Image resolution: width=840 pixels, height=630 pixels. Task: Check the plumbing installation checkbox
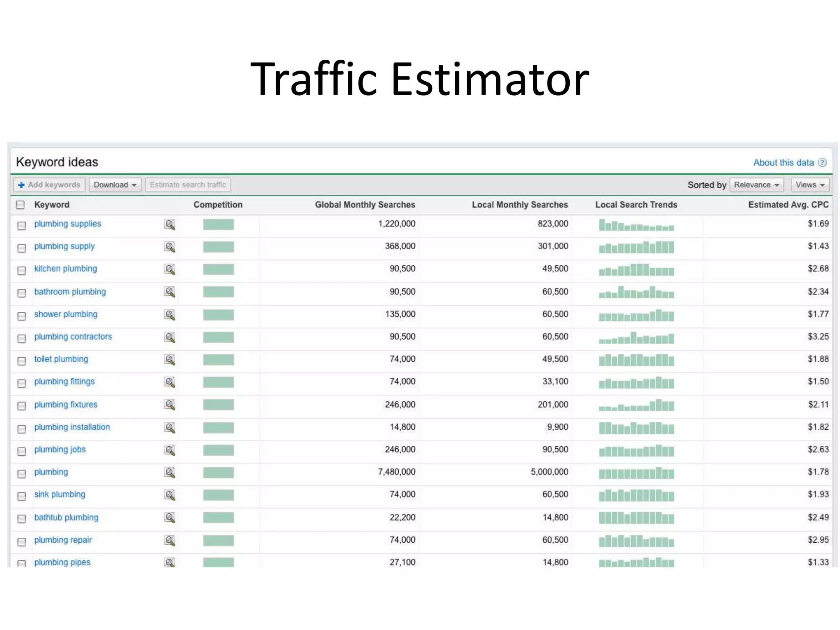22,429
